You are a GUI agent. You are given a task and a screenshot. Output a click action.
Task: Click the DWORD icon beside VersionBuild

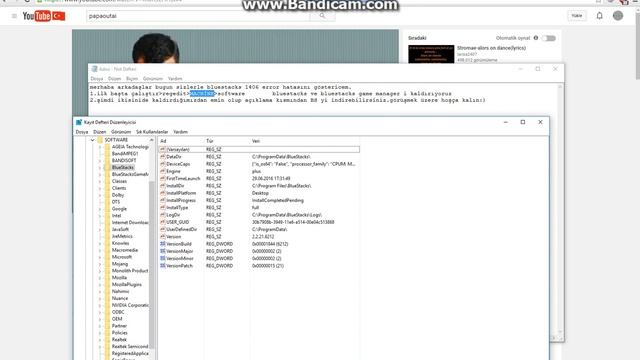(x=162, y=244)
